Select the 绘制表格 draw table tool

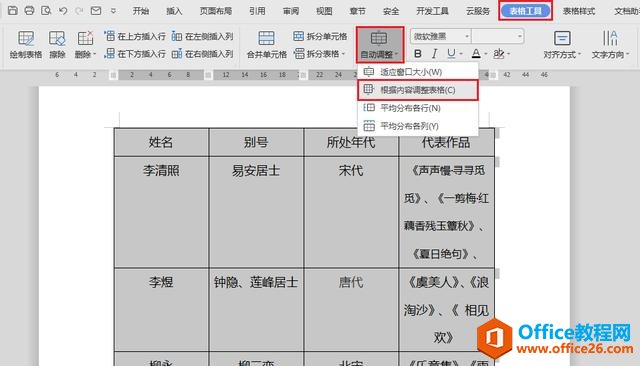[26, 45]
